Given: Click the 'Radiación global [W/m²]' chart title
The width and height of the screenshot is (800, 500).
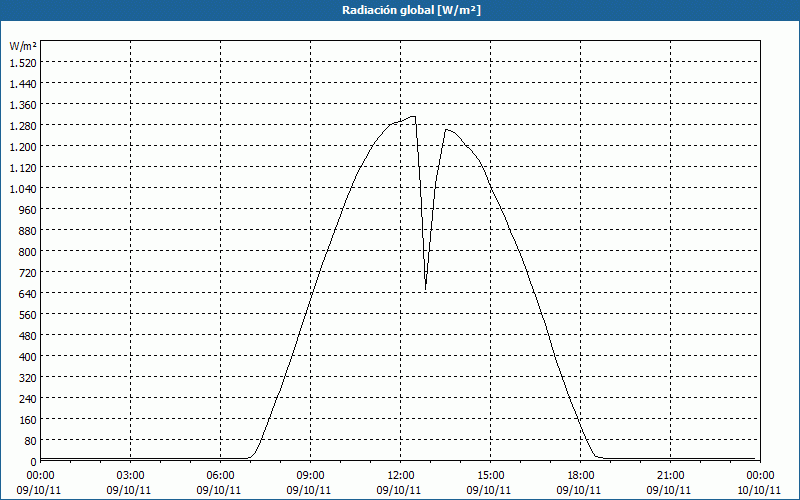Looking at the screenshot, I should click(x=411, y=10).
